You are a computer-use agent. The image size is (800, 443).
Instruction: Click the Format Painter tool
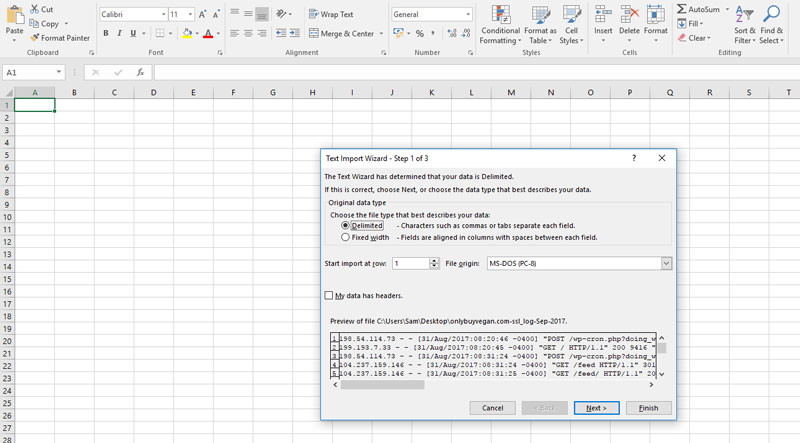pos(60,38)
